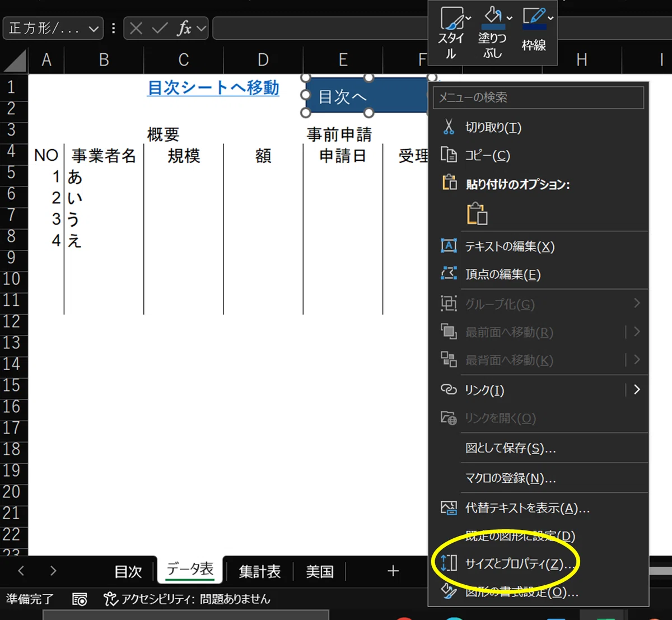Click the next sheet navigation arrow
672x620 pixels.
coord(53,571)
